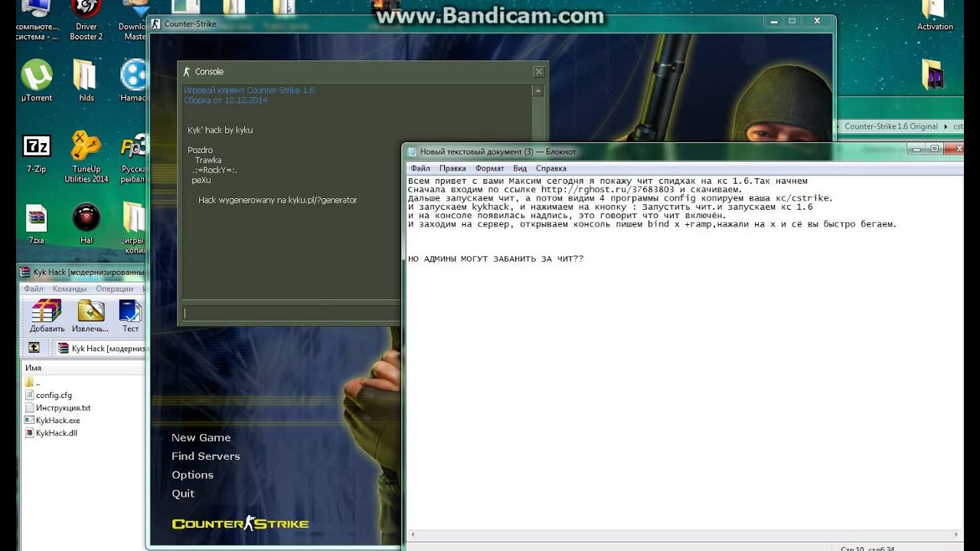Select the Driver Booster 2 desktop icon
The width and height of the screenshot is (980, 551).
click(86, 21)
